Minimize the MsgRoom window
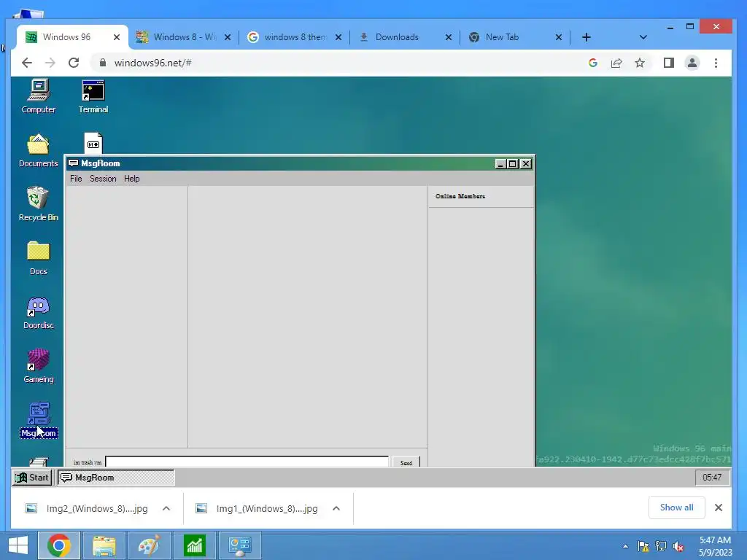The image size is (747, 560). [x=500, y=164]
